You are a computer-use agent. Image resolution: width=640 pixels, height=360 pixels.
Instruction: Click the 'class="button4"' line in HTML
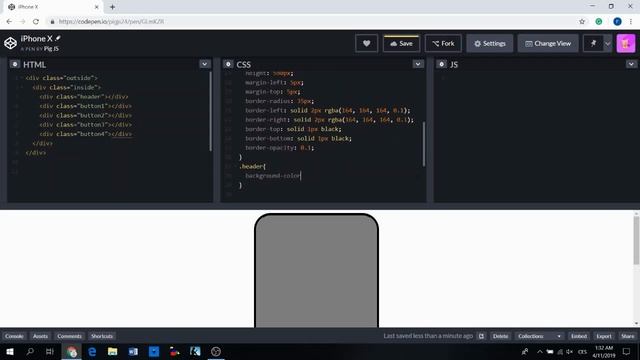[x=86, y=134]
